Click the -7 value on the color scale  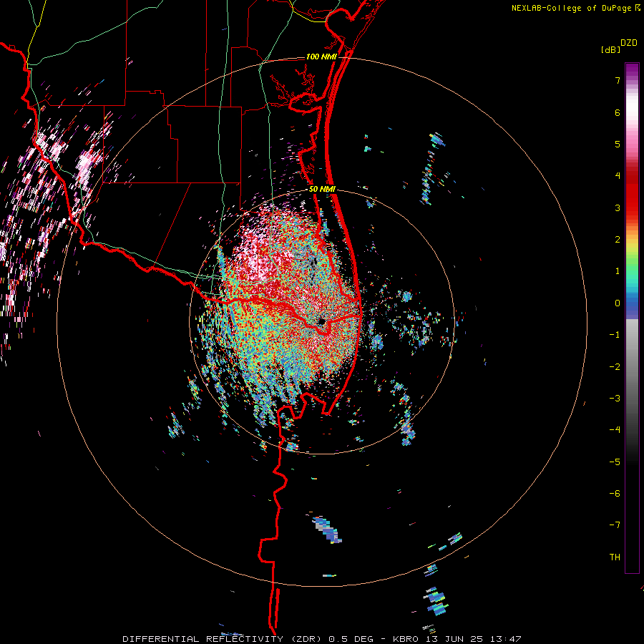615,525
